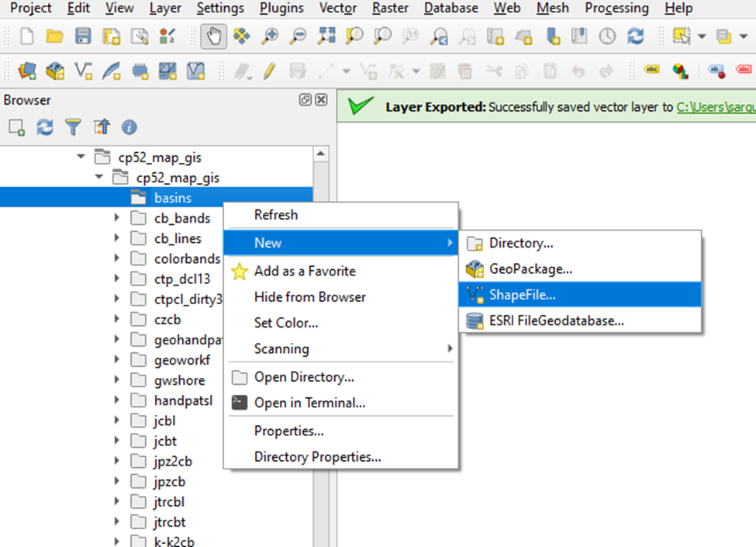Click Open in Terminal... entry
The width and height of the screenshot is (756, 547).
(341, 403)
